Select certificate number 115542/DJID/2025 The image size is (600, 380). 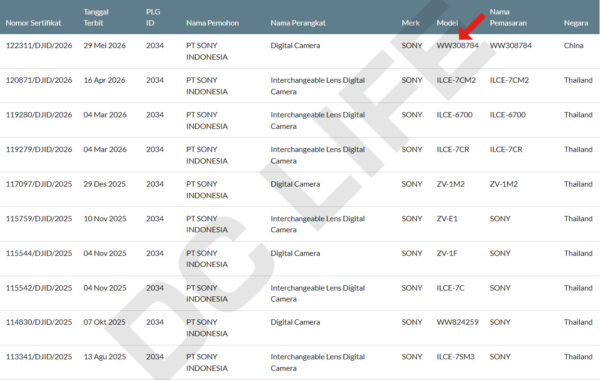pos(39,288)
